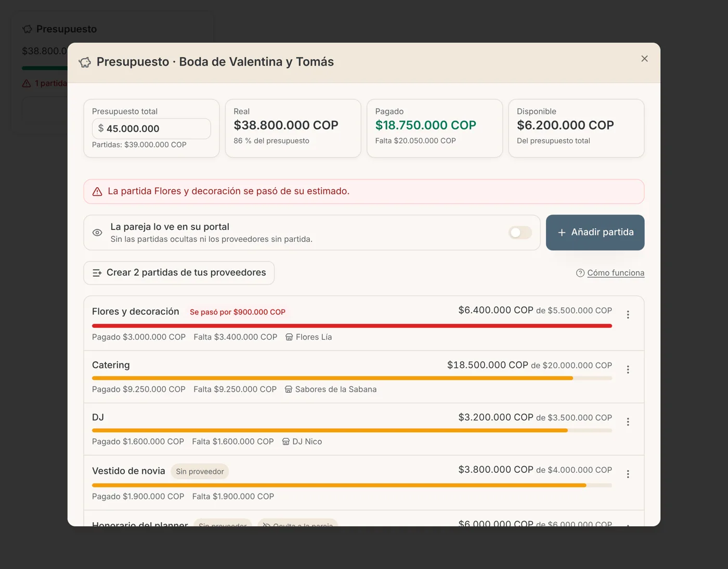Click the help icon next to Cómo funciona
This screenshot has height=569, width=728.
580,273
